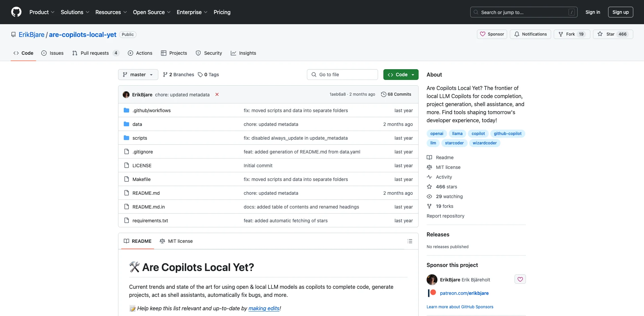Open Readme link in About sidebar

pyautogui.click(x=440, y=157)
